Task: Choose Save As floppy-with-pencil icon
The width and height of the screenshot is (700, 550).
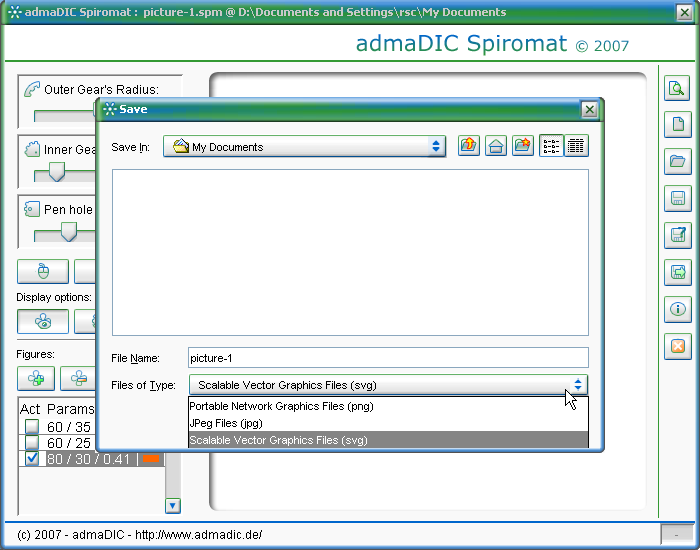Action: coord(677,235)
